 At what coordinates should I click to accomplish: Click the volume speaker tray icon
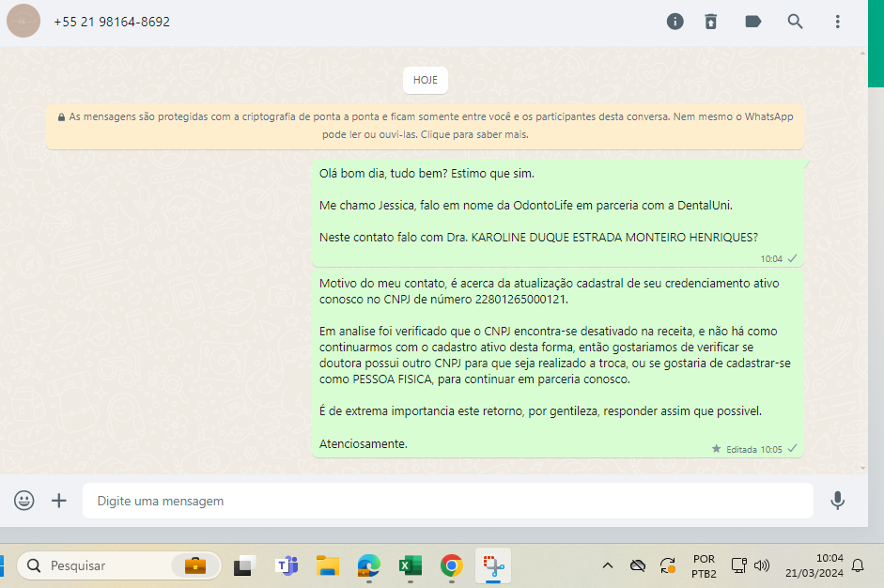pyautogui.click(x=762, y=565)
